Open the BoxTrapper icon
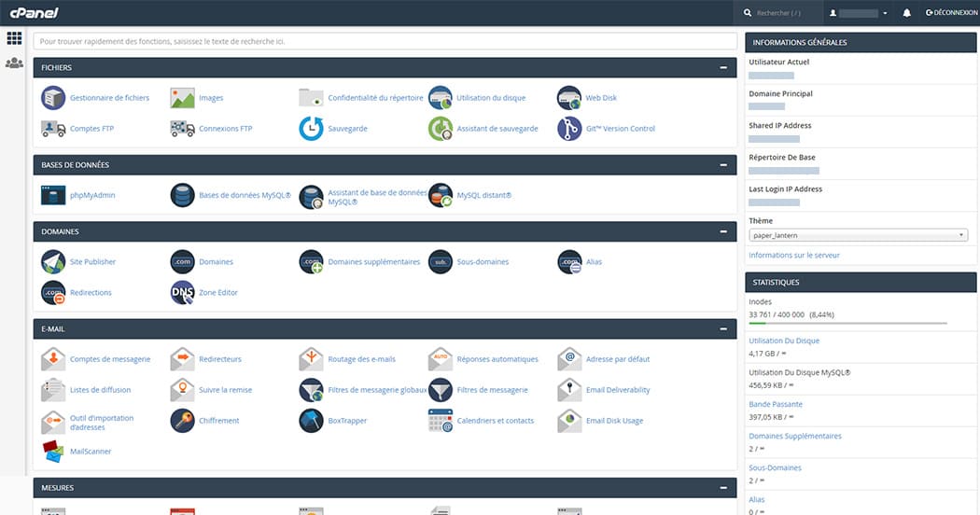 point(311,421)
